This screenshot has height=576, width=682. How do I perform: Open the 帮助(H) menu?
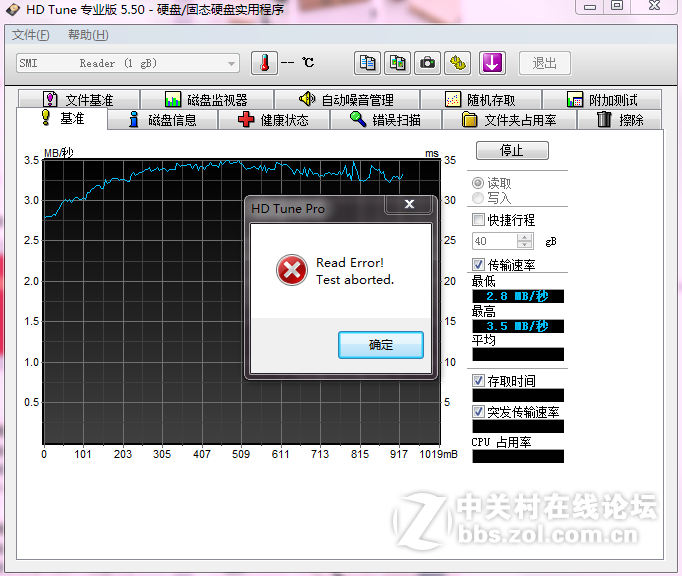(88, 35)
